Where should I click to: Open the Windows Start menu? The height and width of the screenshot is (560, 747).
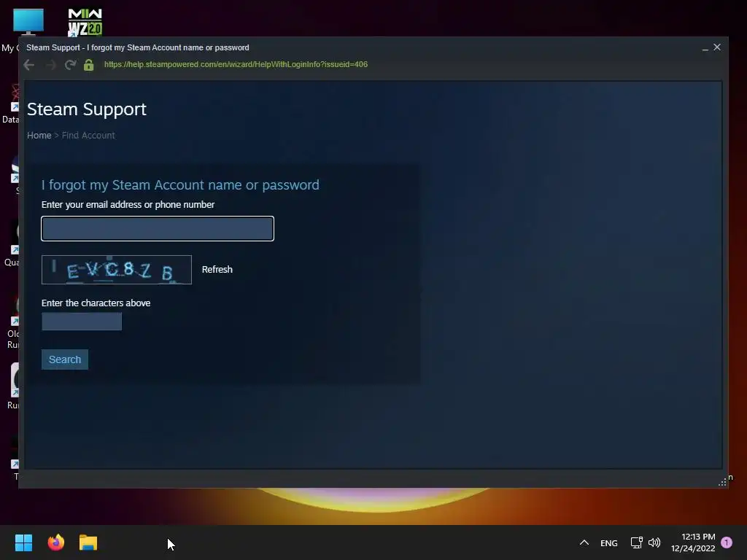coord(23,542)
